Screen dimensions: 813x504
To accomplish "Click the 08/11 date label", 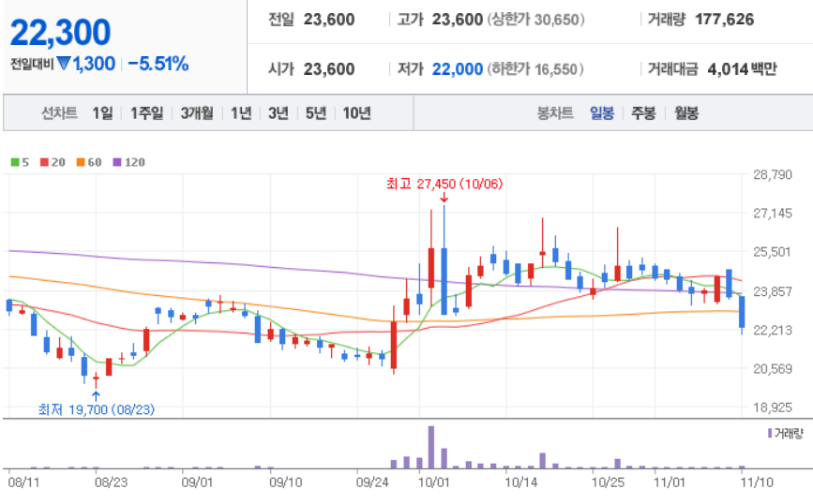I will (23, 482).
